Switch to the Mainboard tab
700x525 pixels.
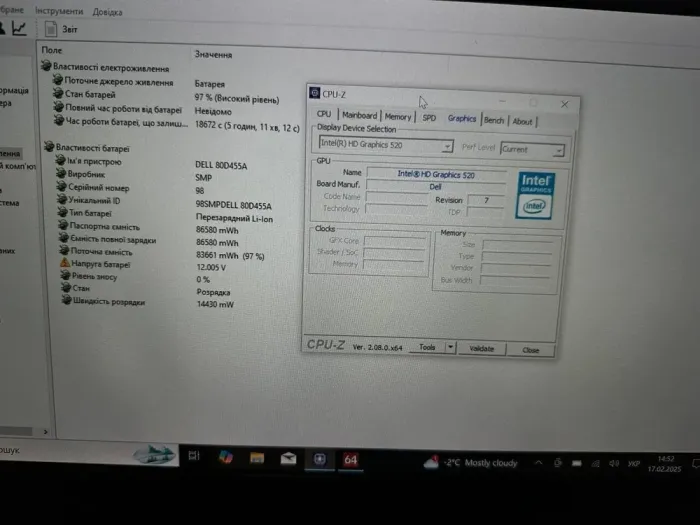pyautogui.click(x=359, y=116)
